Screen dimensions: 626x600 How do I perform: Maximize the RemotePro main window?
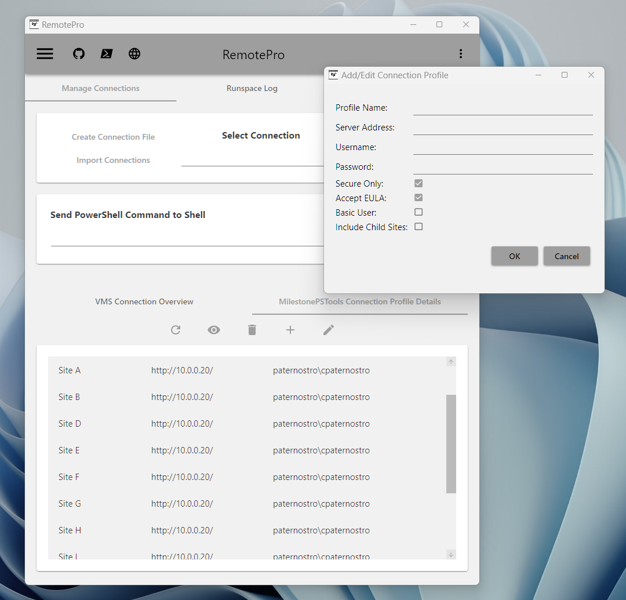tap(439, 24)
